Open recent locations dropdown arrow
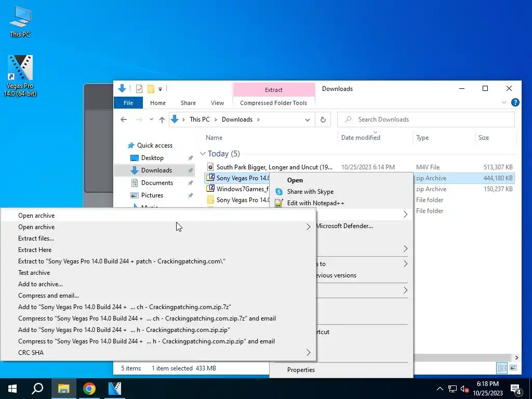This screenshot has height=399, width=532. click(151, 119)
